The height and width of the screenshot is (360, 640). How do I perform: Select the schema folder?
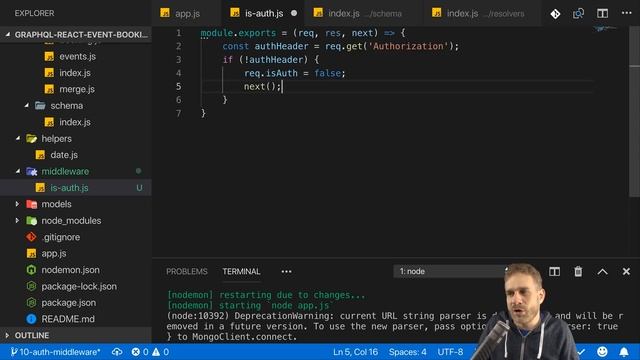pyautogui.click(x=67, y=106)
